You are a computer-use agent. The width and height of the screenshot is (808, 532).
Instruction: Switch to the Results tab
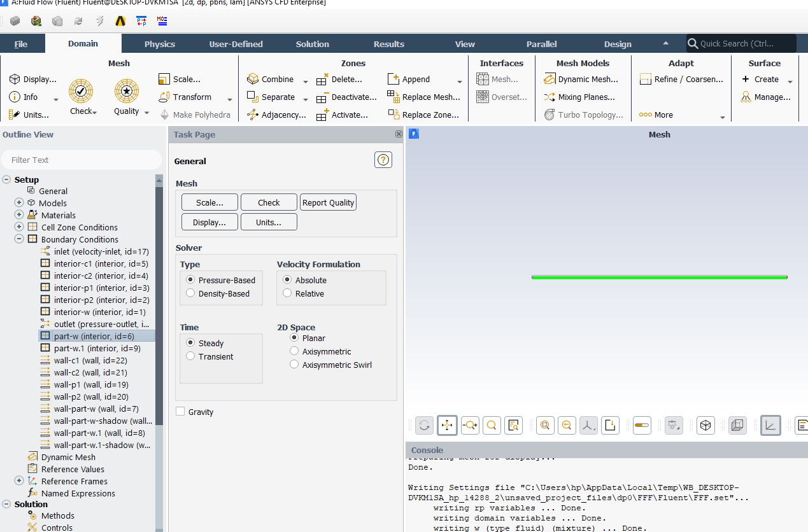pyautogui.click(x=389, y=44)
